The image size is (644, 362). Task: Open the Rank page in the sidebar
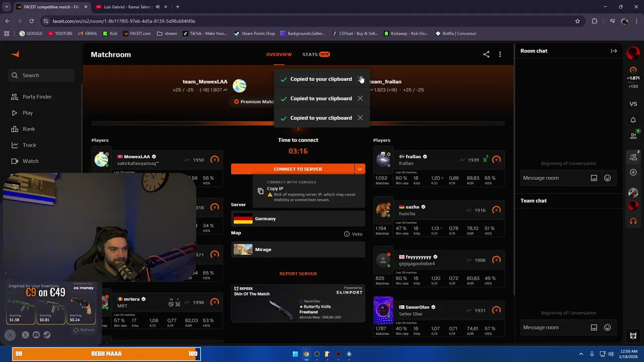(x=29, y=129)
